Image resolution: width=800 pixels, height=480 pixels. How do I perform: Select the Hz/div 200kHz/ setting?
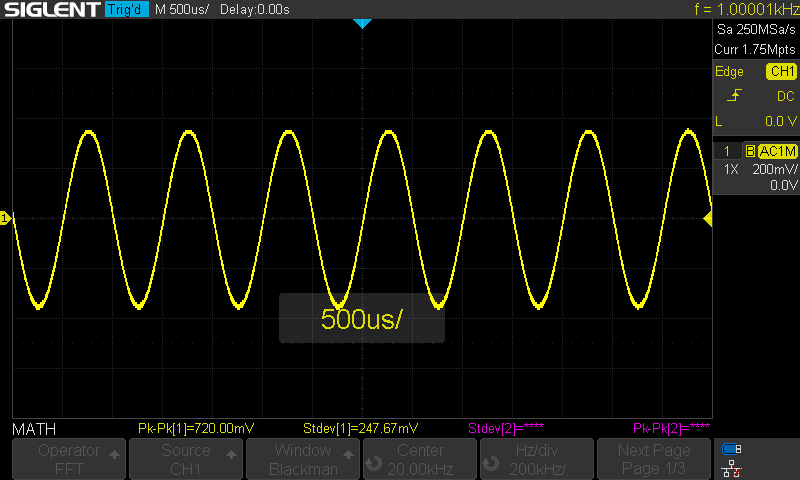537,459
